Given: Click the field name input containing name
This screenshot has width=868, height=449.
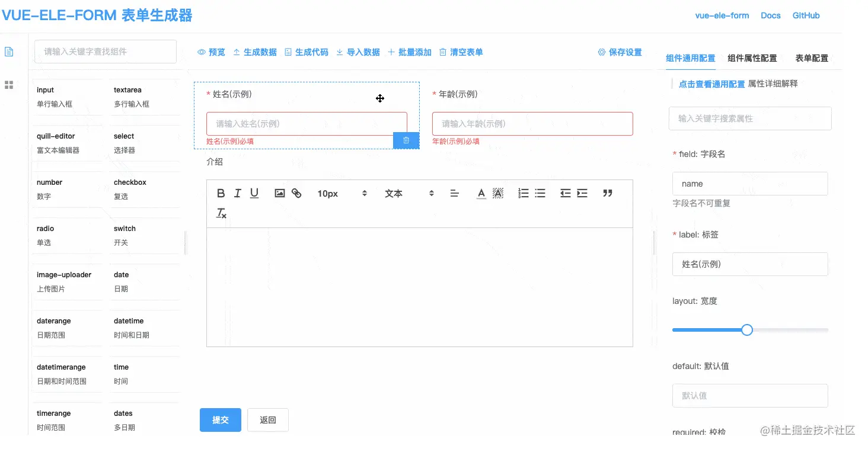Looking at the screenshot, I should click(x=750, y=184).
